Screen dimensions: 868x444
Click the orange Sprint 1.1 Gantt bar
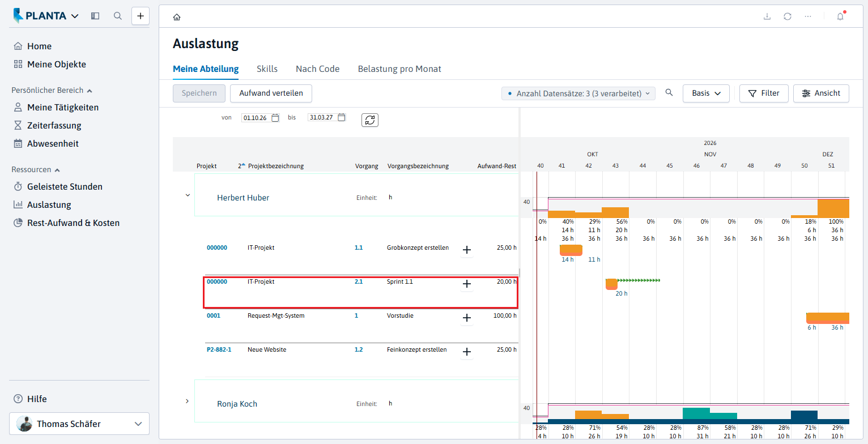[x=611, y=284]
